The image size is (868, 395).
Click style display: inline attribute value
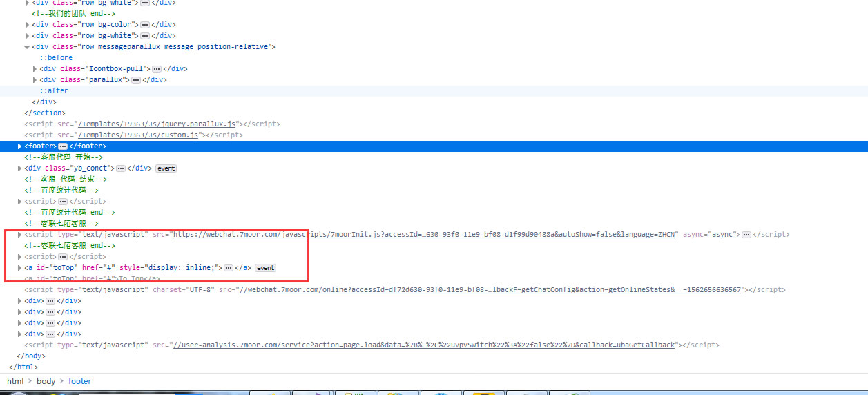(x=181, y=268)
